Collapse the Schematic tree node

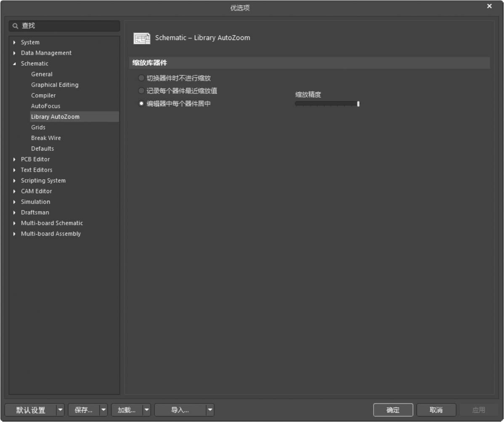tap(14, 64)
